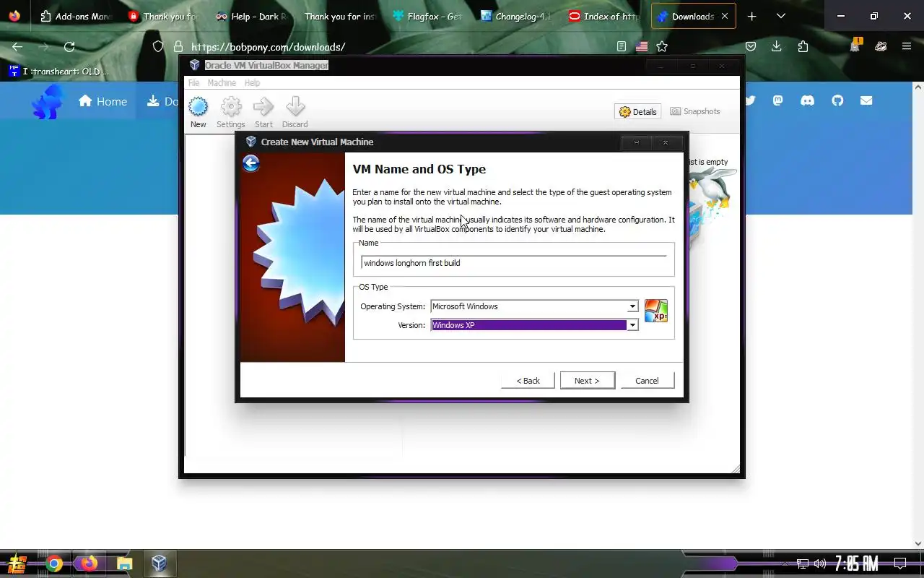Open the Discord icon on website
This screenshot has height=578, width=924.
(807, 101)
